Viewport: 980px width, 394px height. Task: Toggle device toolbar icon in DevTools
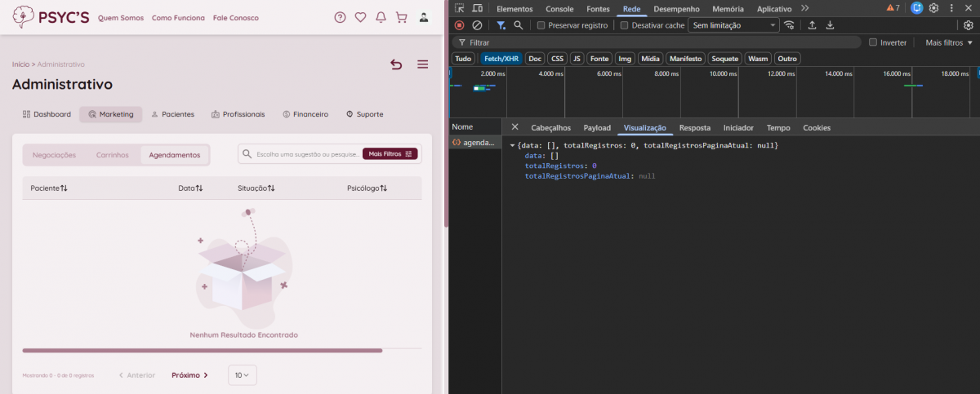[477, 8]
